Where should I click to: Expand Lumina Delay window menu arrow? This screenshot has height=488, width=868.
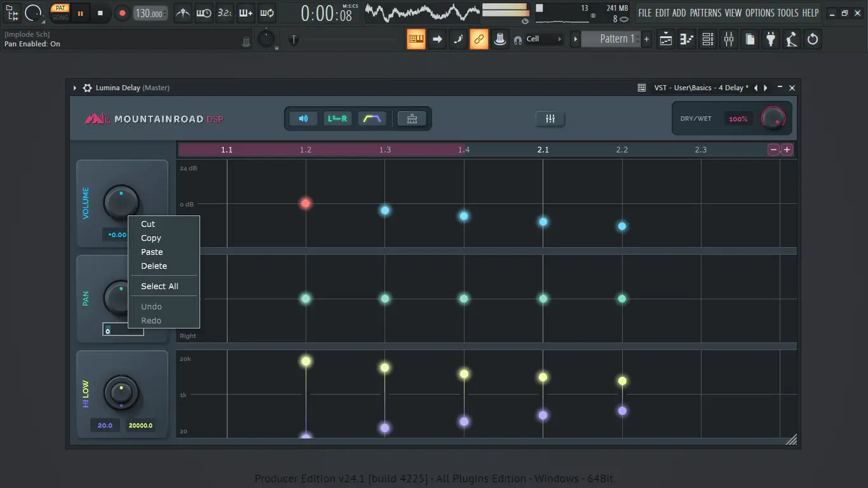coord(74,88)
